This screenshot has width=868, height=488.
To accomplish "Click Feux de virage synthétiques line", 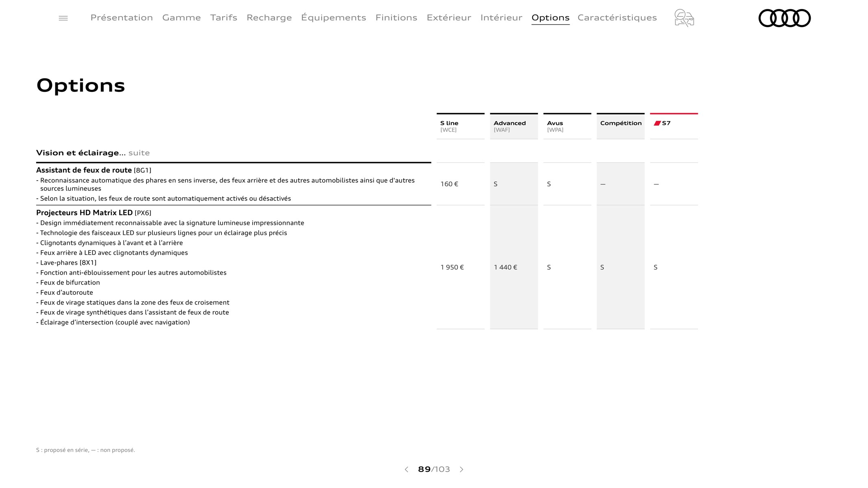I will pyautogui.click(x=133, y=312).
